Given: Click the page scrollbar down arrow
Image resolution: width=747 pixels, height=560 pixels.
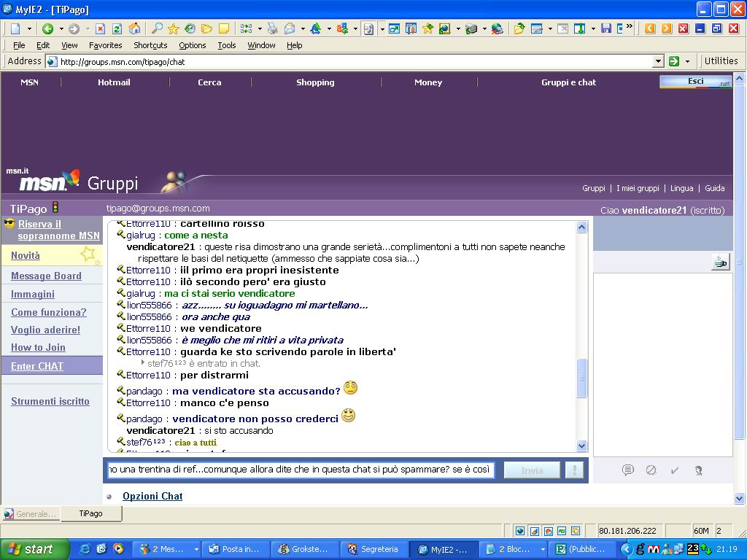Looking at the screenshot, I should click(740, 498).
